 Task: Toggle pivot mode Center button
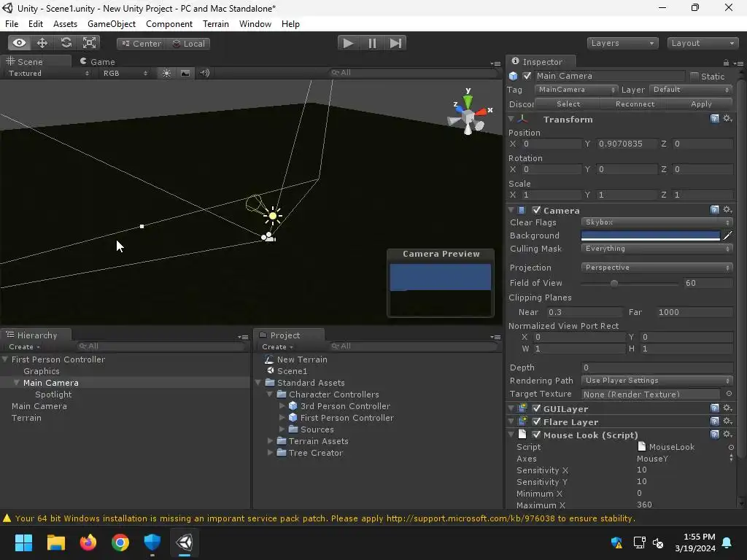click(141, 43)
